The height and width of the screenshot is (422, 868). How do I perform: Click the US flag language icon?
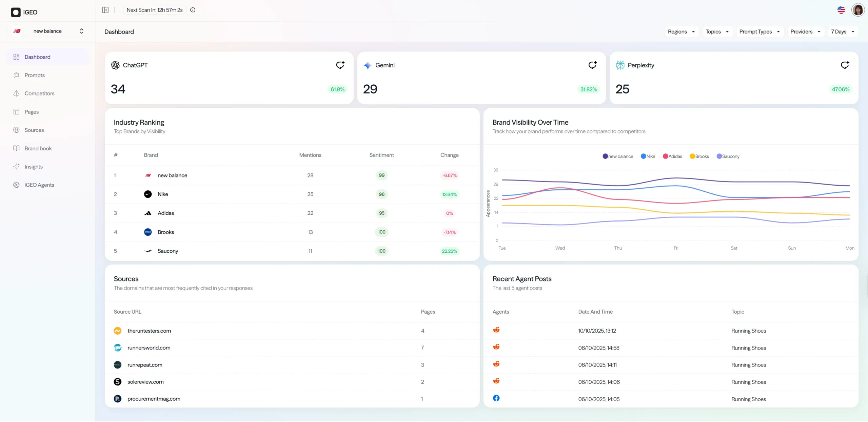841,10
